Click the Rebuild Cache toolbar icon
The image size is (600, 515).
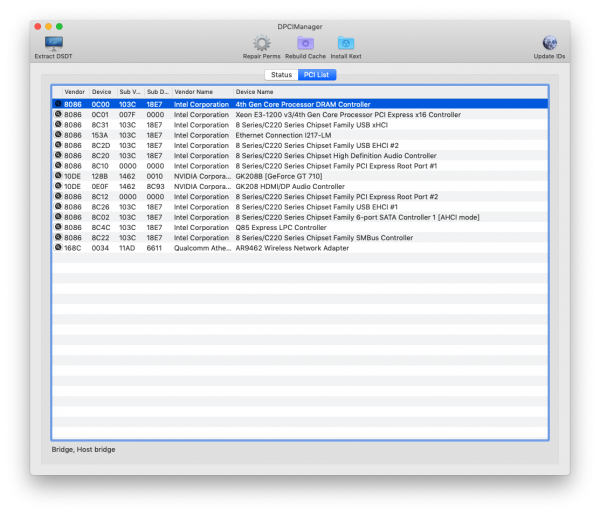click(x=305, y=43)
